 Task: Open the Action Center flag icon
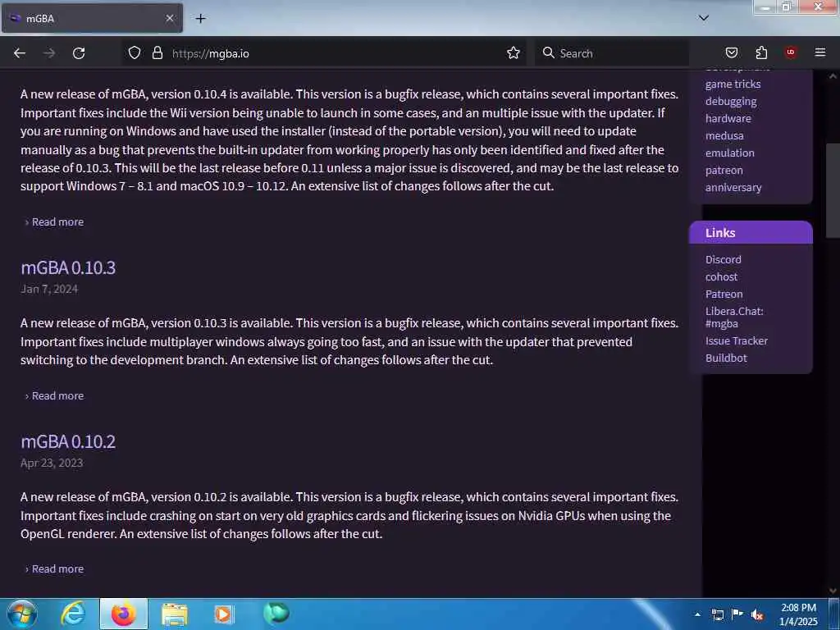[737, 614]
